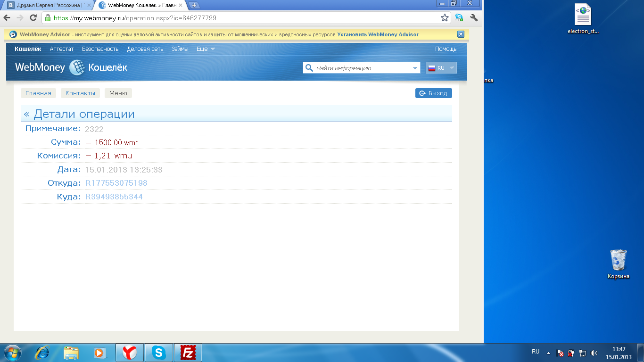Launch Internet Explorer from the taskbar

[x=43, y=353]
